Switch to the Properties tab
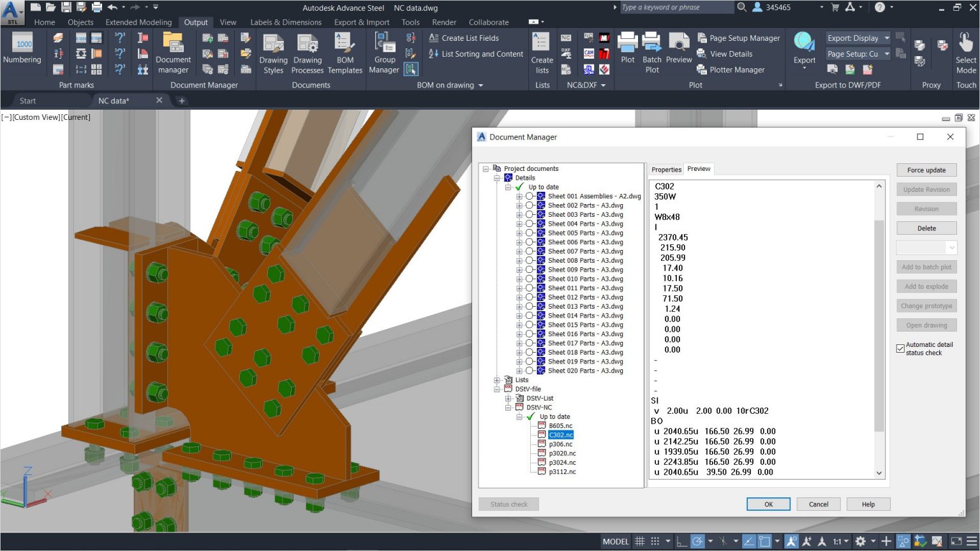The width and height of the screenshot is (980, 551). point(666,168)
